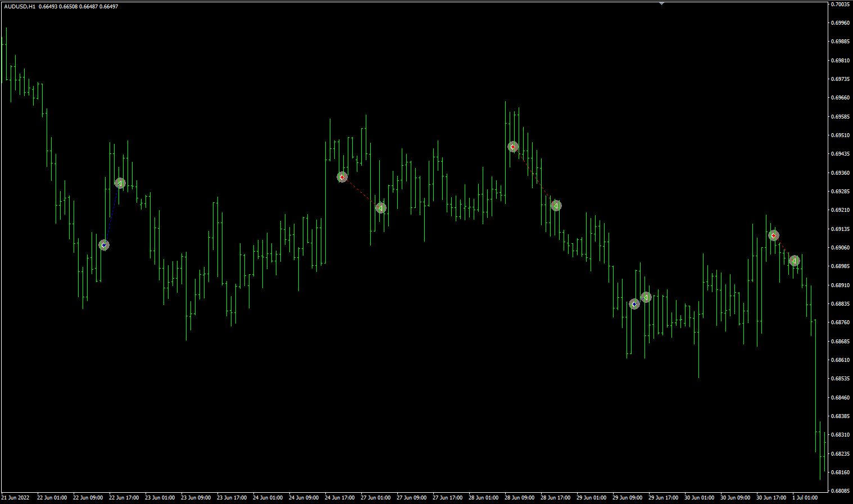Click the last green exit marker before 1 Jul
This screenshot has width=853, height=504.
794,260
